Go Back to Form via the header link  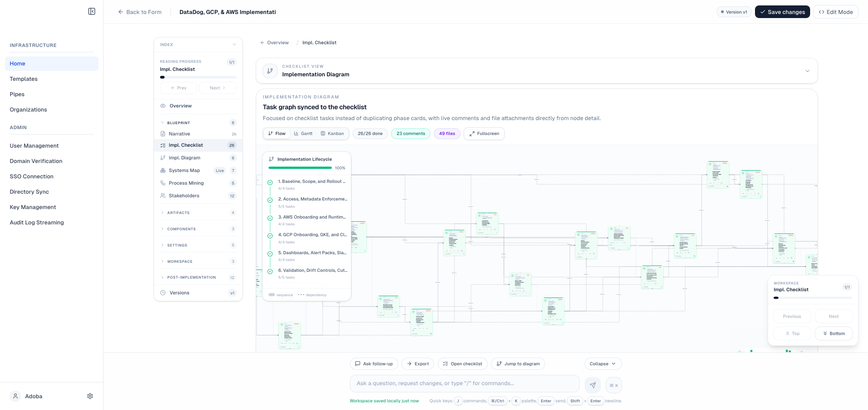[139, 12]
